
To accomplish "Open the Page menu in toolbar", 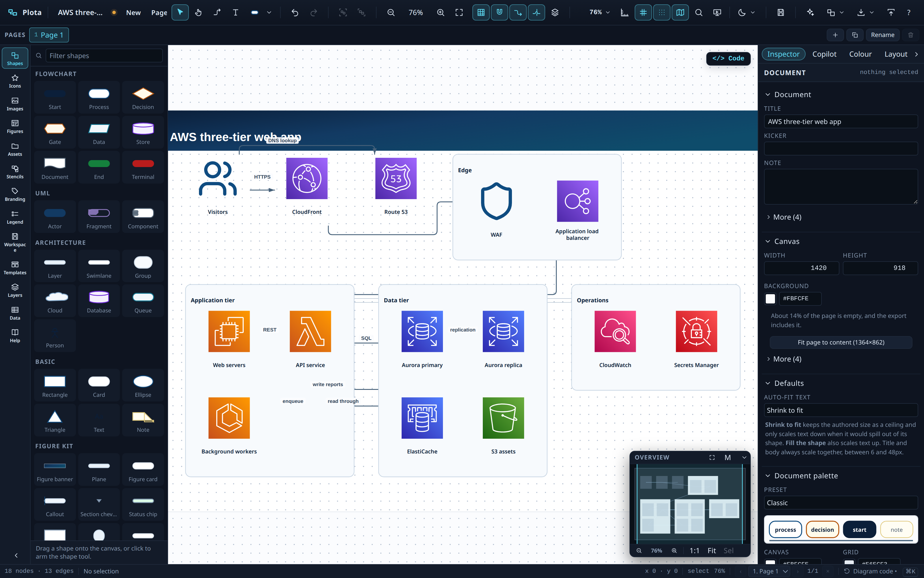I will tap(159, 13).
